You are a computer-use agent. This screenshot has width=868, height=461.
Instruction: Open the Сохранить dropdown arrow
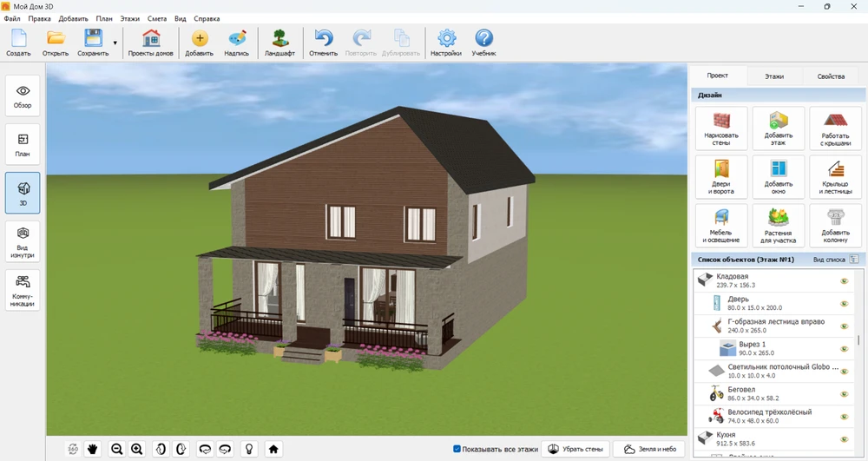[115, 43]
